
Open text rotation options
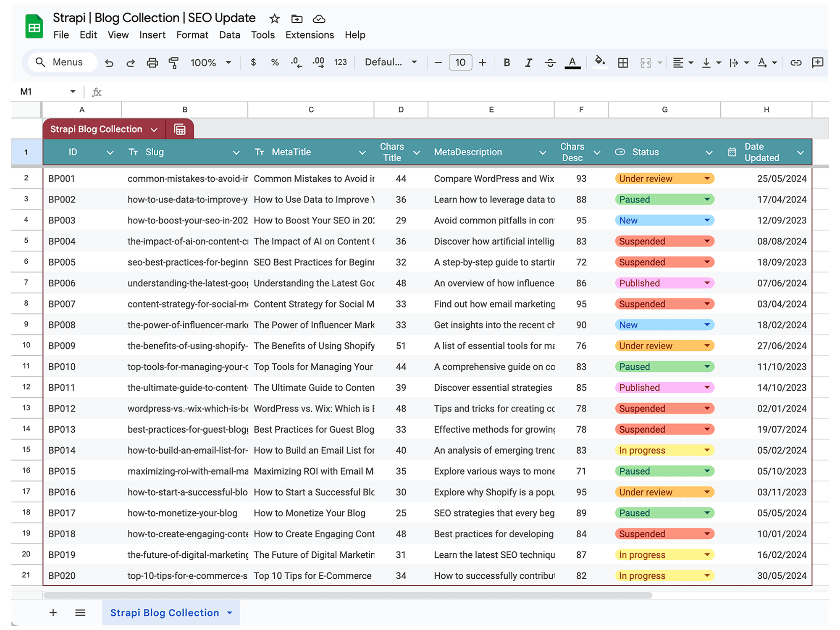[766, 63]
